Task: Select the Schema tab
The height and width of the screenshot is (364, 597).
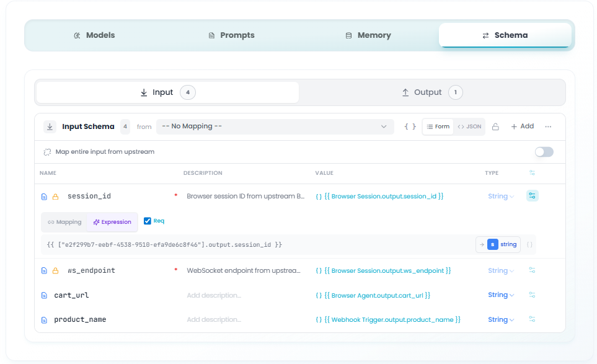Action: [x=505, y=35]
